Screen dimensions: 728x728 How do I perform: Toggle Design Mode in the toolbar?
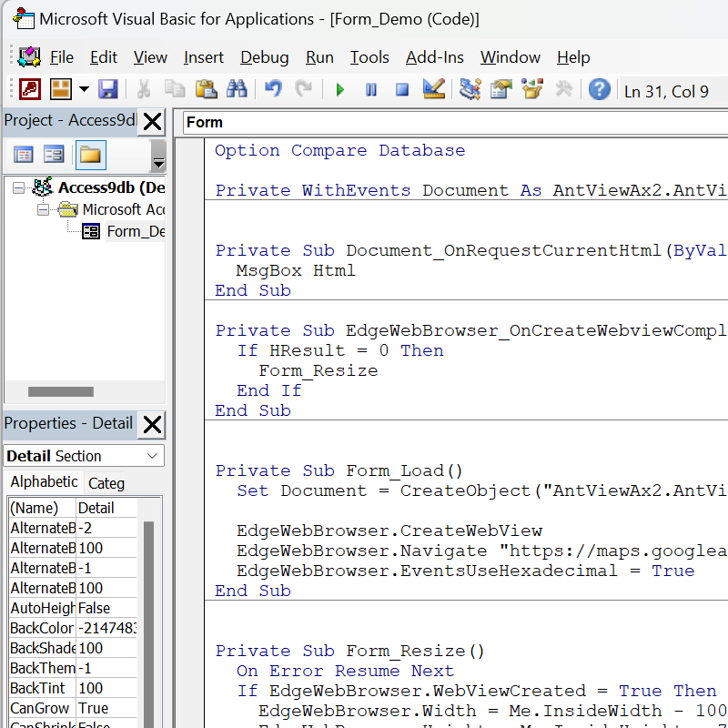point(434,89)
